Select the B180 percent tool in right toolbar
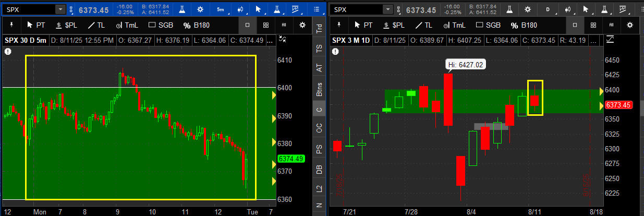The image size is (644, 216). click(524, 25)
